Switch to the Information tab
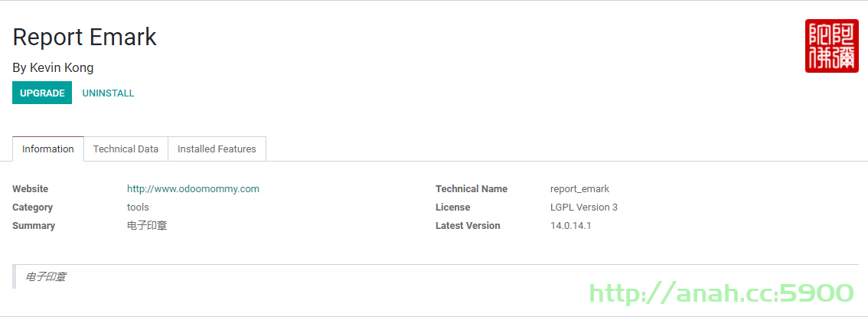Viewport: 868px width, 317px height. pos(48,149)
